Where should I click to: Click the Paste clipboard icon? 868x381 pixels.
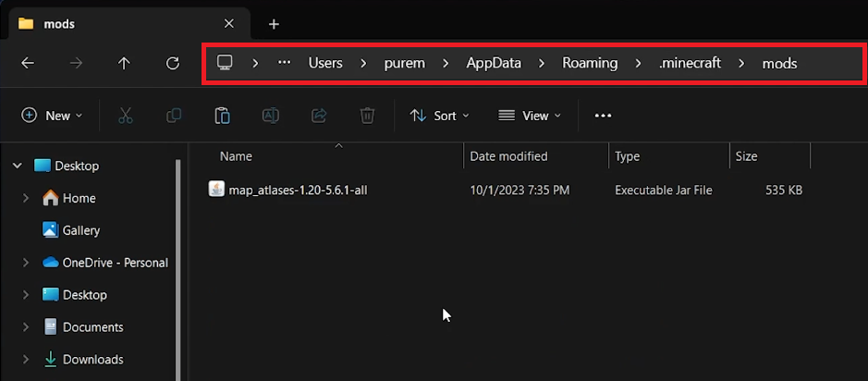pos(222,116)
